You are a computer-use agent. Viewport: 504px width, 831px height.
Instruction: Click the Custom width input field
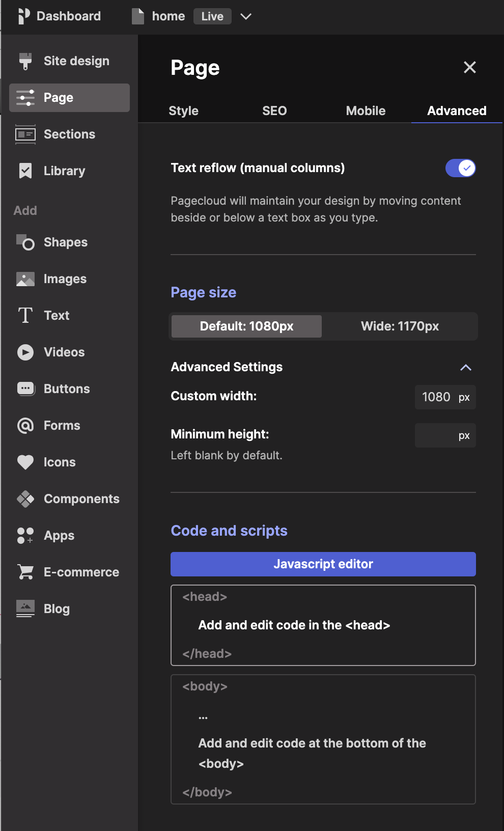pyautogui.click(x=436, y=397)
